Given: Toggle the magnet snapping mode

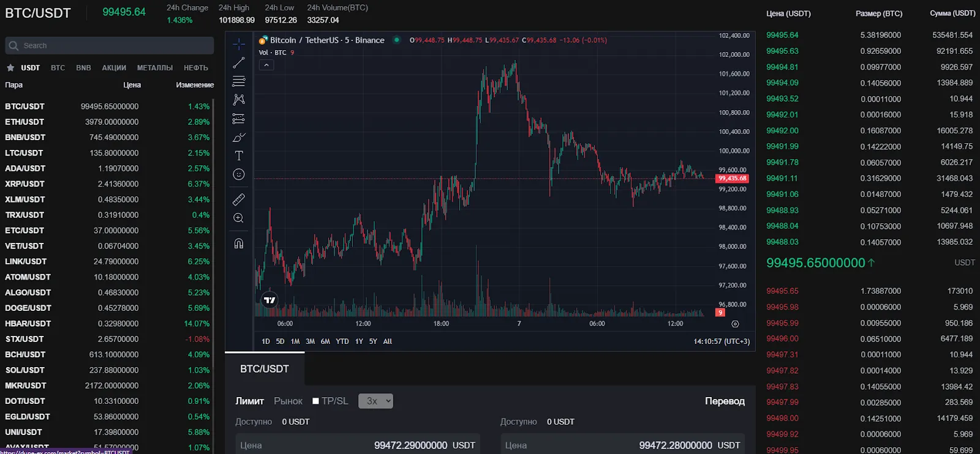Looking at the screenshot, I should click(x=239, y=244).
